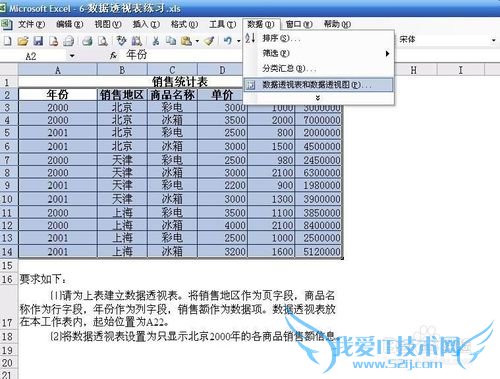Screen dimensions: 500x379
Task: Run Spelling check toolbar icon
Action: coord(121,41)
